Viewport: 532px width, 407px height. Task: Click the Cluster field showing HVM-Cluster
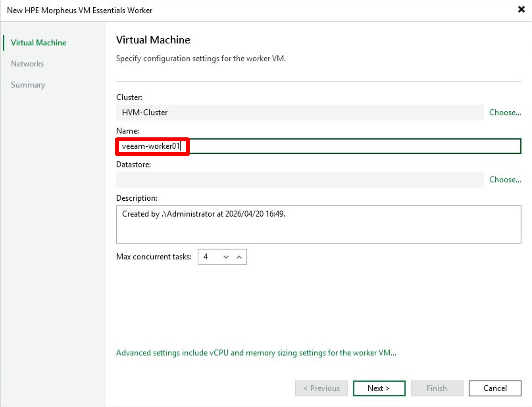tap(300, 112)
